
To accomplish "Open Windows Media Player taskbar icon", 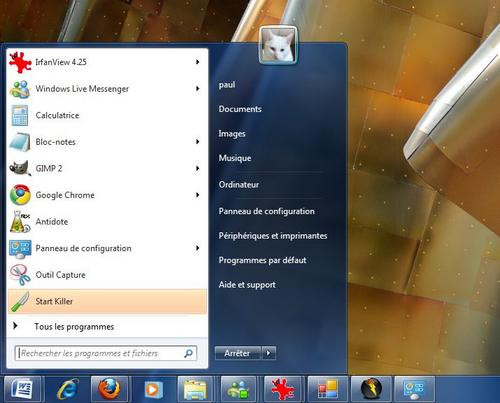I will tap(153, 389).
